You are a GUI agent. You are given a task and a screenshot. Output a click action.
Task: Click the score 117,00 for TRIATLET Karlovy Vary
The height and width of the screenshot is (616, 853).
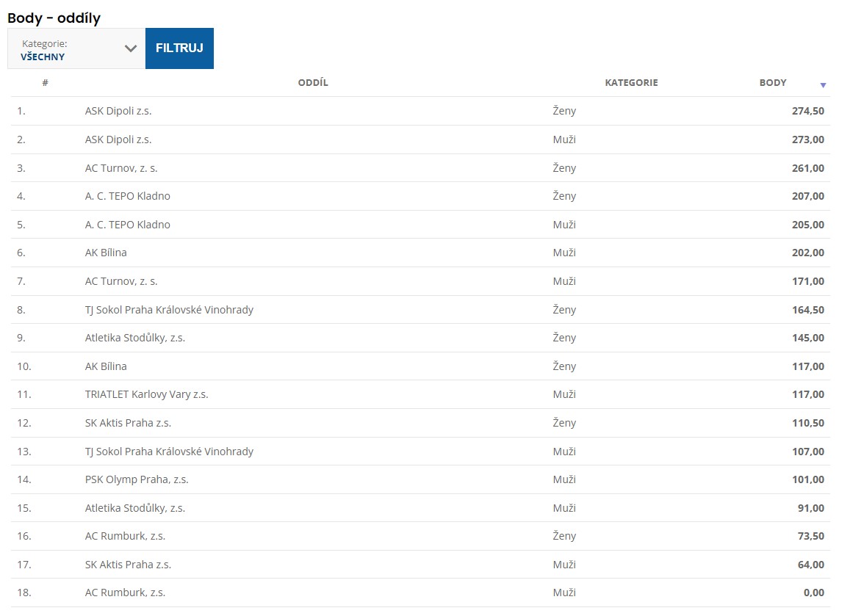coord(808,395)
